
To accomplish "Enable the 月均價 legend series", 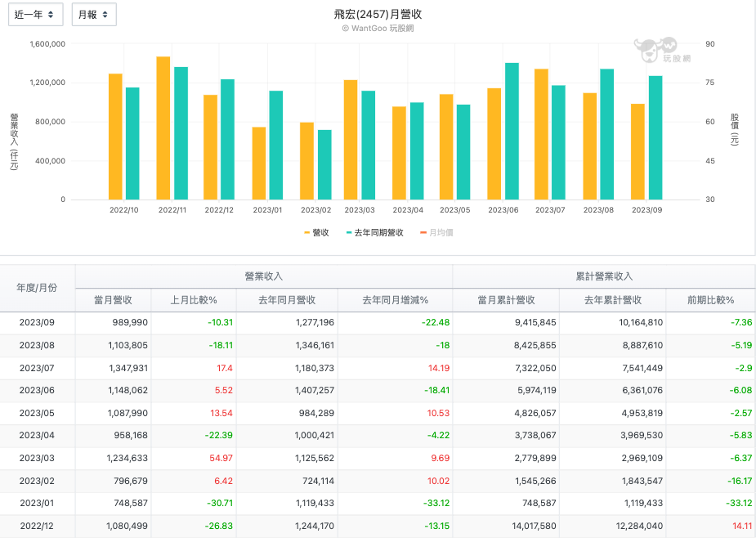I will click(x=436, y=233).
